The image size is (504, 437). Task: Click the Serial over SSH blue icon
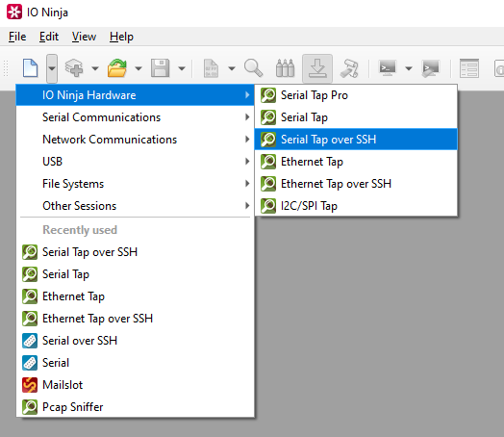point(30,341)
